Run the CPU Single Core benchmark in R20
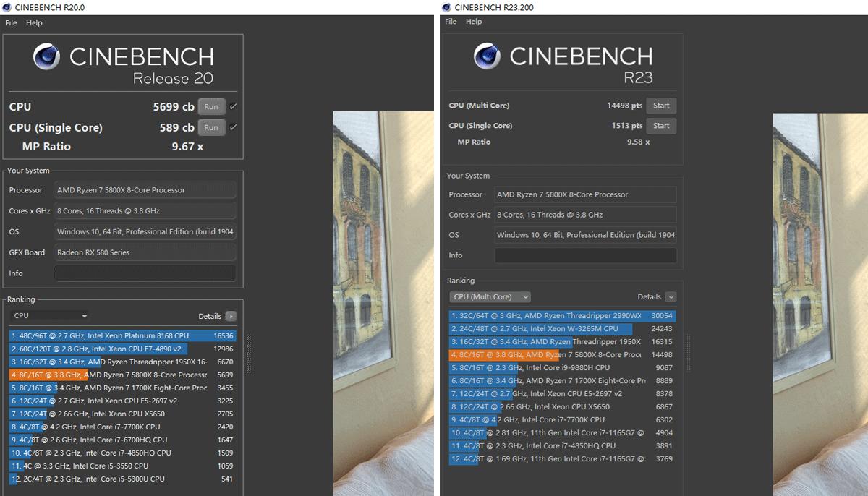This screenshot has height=496, width=868. (211, 127)
